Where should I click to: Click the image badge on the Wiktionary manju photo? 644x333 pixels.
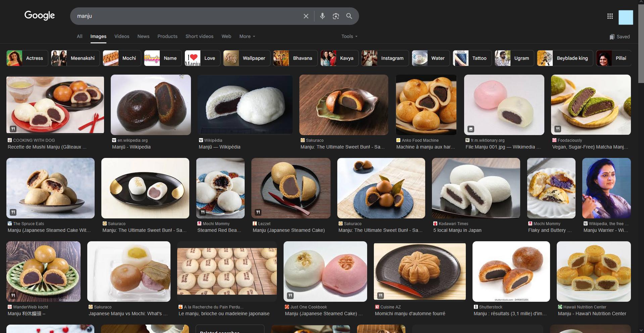coord(471,129)
